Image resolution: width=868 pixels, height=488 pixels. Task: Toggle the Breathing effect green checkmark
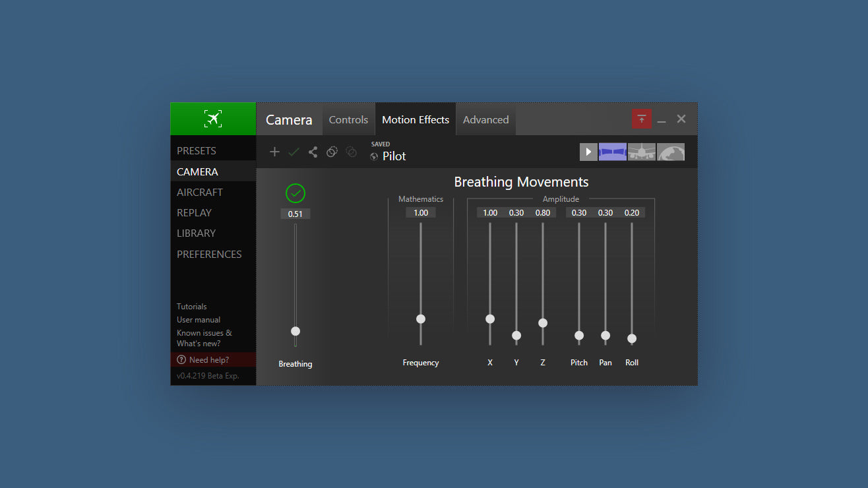(295, 193)
